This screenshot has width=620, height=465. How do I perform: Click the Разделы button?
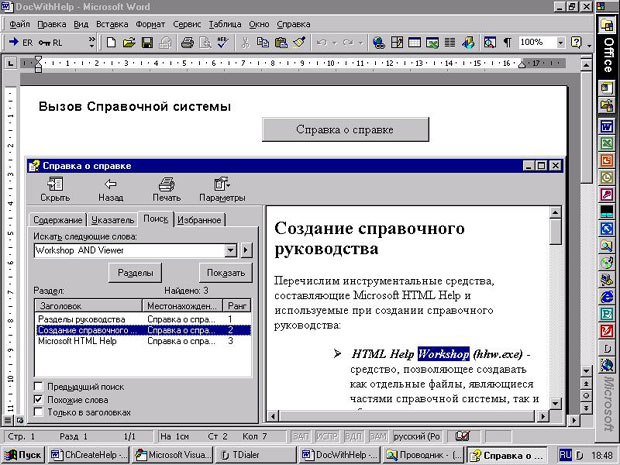[135, 272]
